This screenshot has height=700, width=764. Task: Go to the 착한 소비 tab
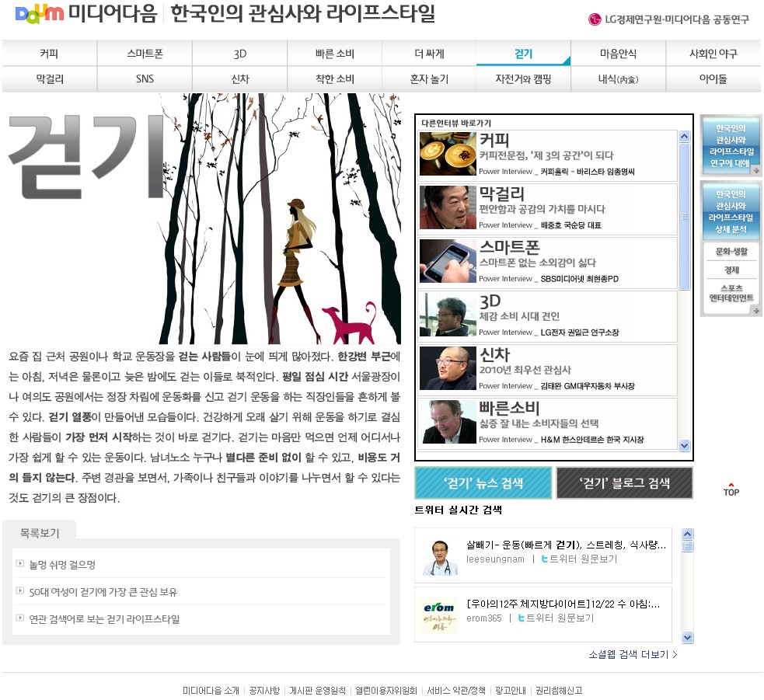[335, 79]
